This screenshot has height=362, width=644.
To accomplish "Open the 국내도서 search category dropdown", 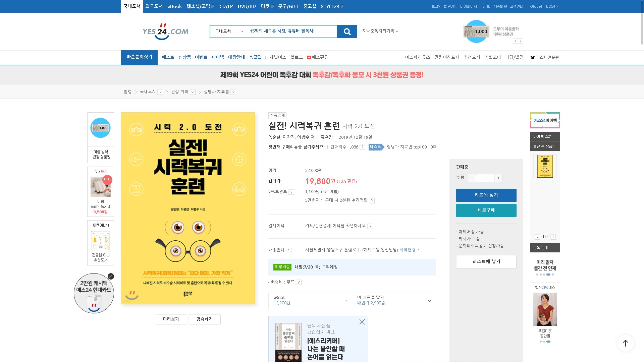I will point(229,32).
